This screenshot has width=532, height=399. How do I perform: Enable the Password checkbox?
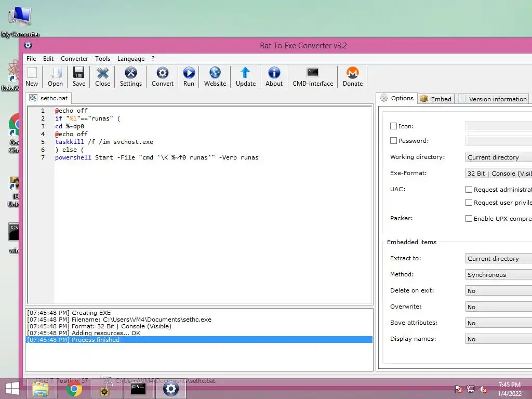coord(394,140)
